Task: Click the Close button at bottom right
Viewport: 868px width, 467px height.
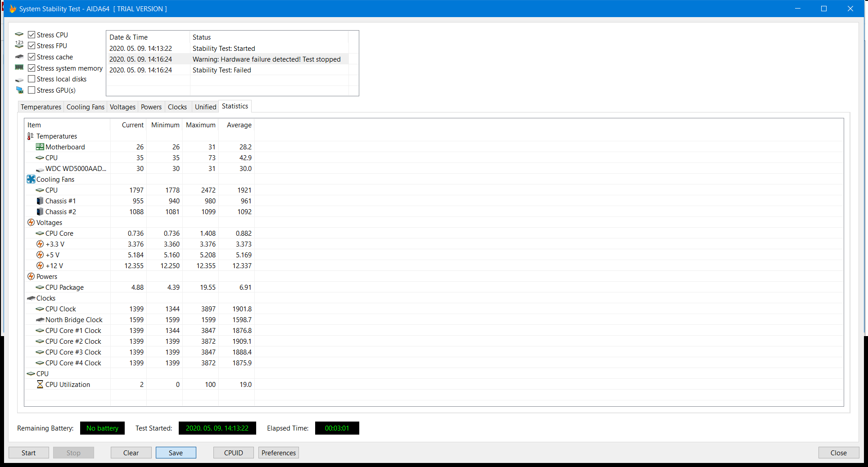Action: 839,453
